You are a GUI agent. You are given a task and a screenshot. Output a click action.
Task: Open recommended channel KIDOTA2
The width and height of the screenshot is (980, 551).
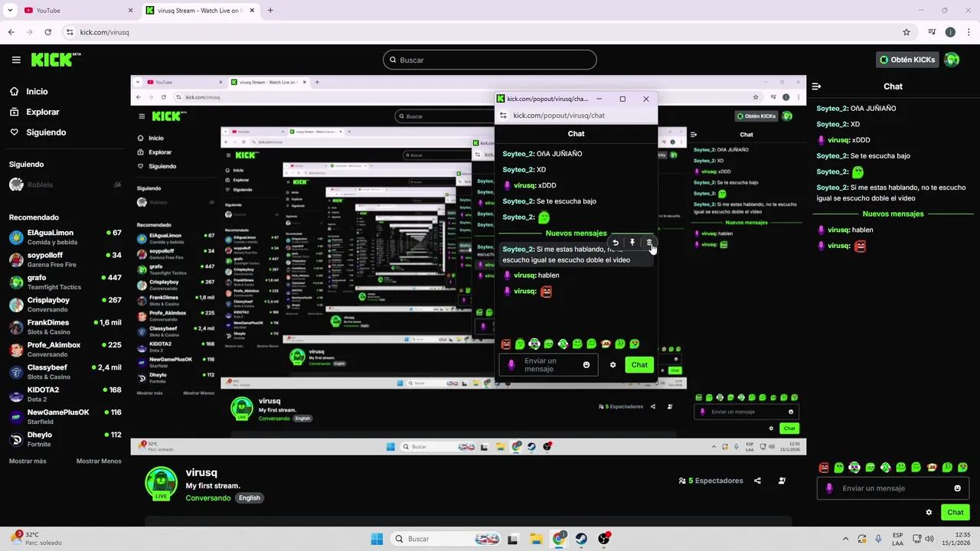[65, 394]
